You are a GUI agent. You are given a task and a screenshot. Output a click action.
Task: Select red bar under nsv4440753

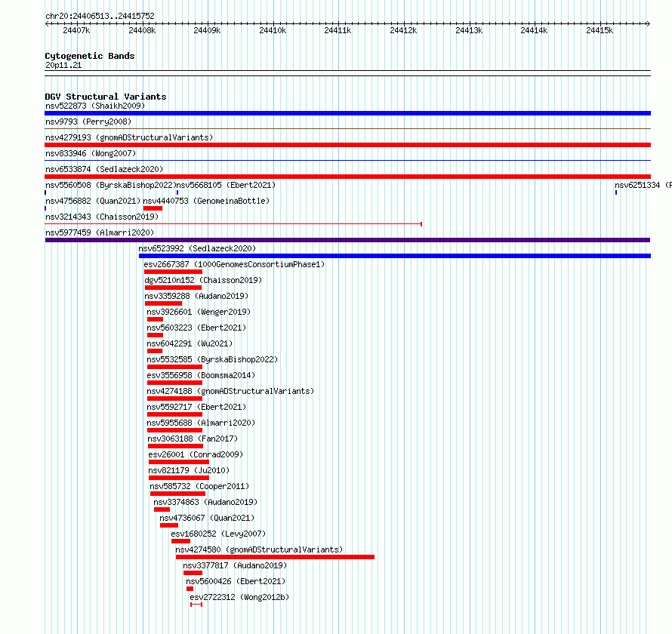coord(153,208)
